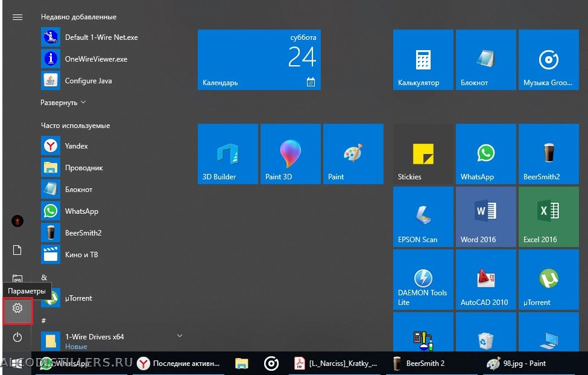Viewport: 588px width, 375px height.
Task: Open the recycle bin tile in bottom row
Action: click(x=485, y=332)
